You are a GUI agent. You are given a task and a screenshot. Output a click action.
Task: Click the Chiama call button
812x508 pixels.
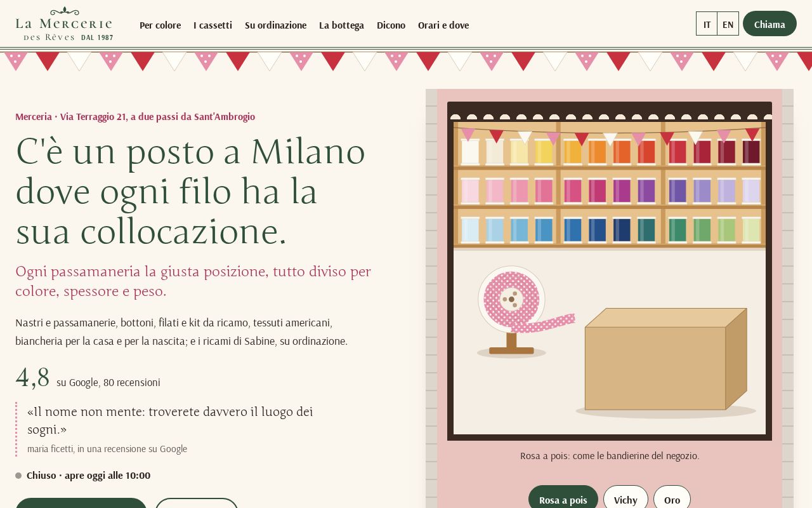pos(769,24)
